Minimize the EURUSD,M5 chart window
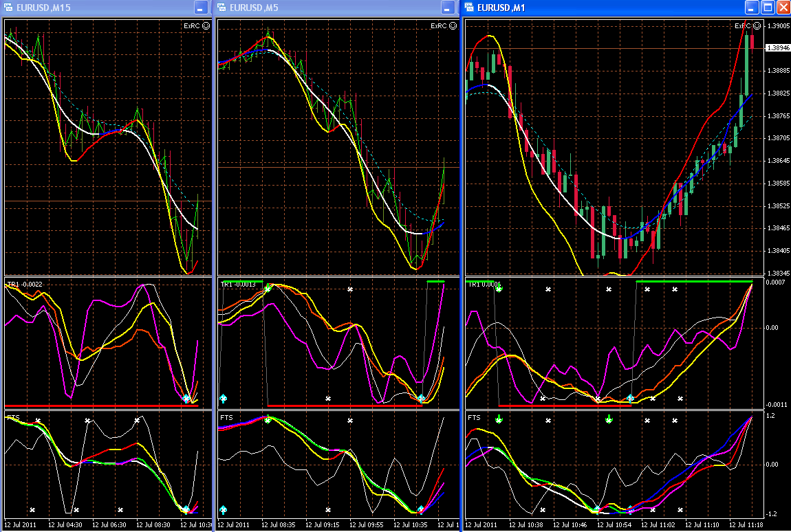This screenshot has height=532, width=791. (x=448, y=7)
